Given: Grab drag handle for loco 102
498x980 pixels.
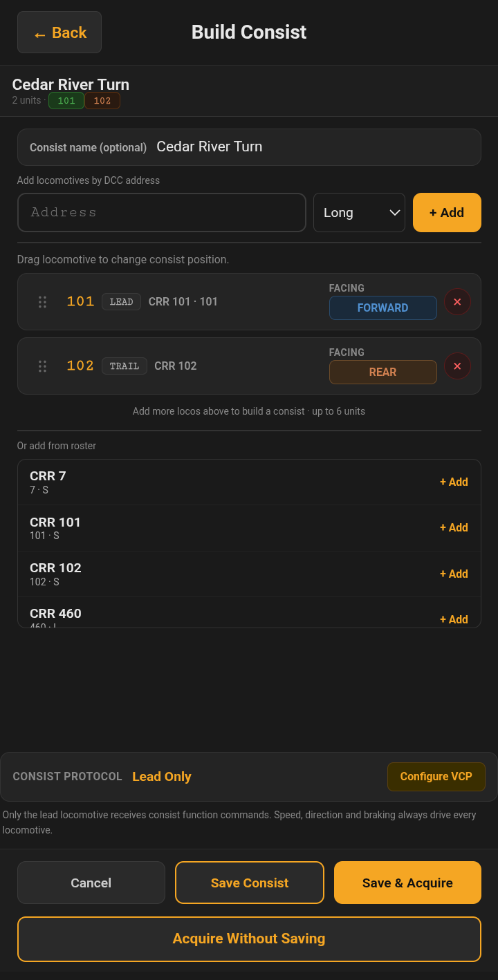Looking at the screenshot, I should (42, 366).
